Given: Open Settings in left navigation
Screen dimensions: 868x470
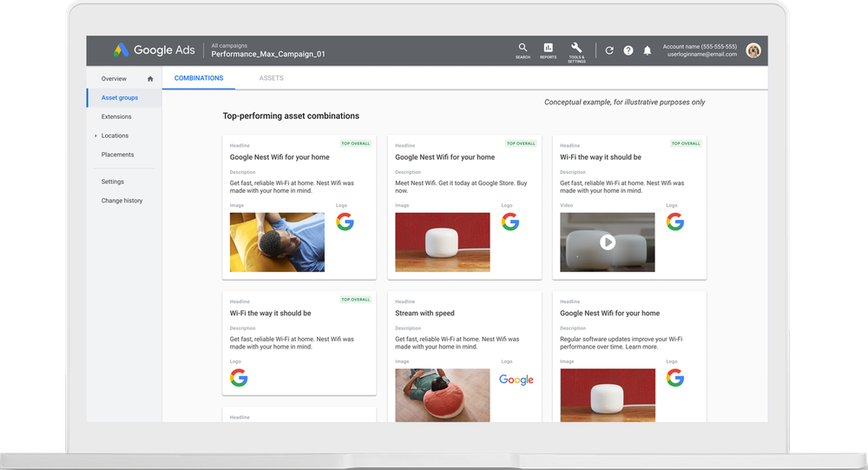Looking at the screenshot, I should (112, 182).
